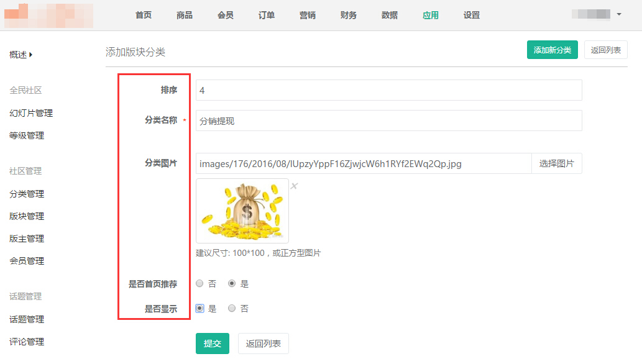Remove the category image with X icon

(295, 186)
